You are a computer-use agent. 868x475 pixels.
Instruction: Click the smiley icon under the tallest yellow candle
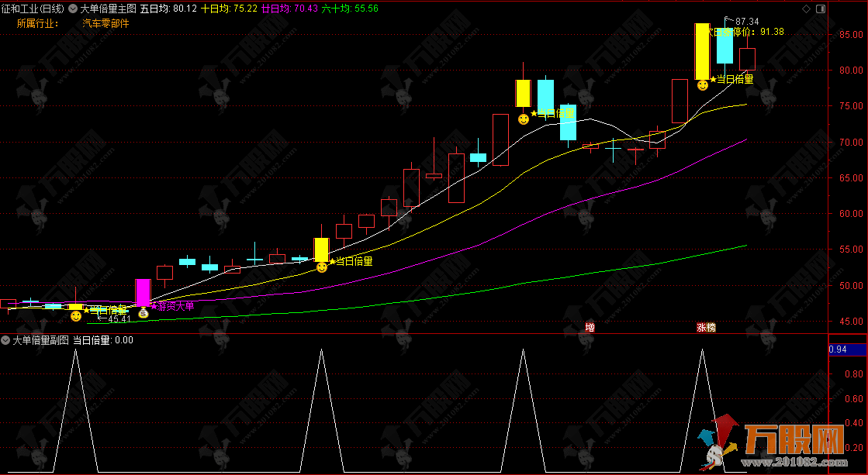702,84
